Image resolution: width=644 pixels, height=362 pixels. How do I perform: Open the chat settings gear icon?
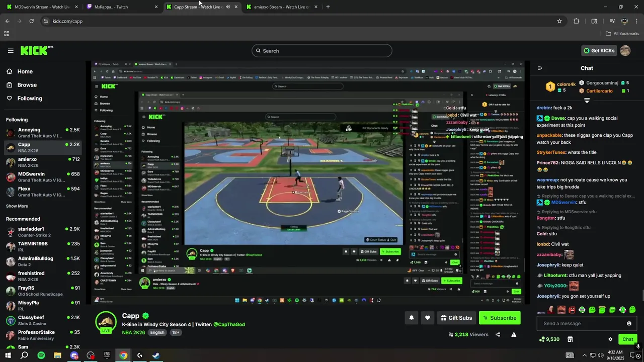pos(610,339)
